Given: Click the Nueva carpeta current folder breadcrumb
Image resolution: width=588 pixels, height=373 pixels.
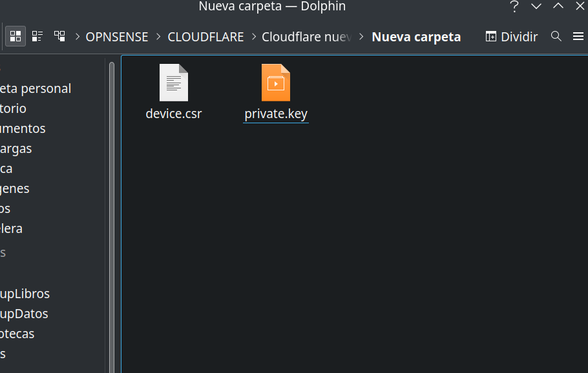Looking at the screenshot, I should (x=416, y=37).
